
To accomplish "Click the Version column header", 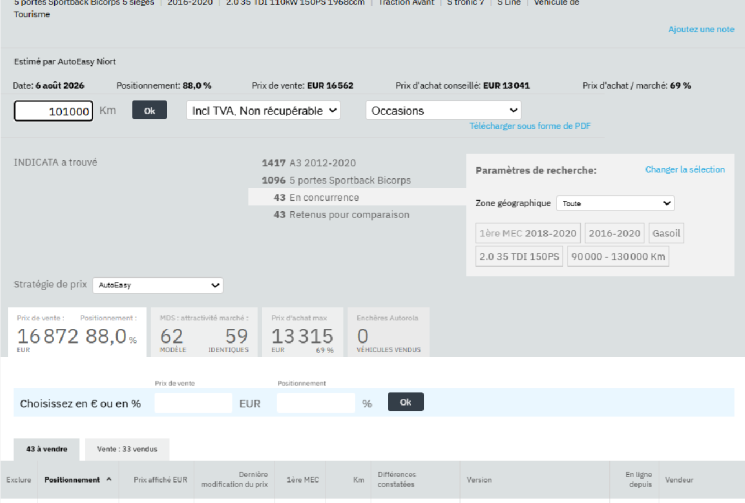I will (x=479, y=480).
